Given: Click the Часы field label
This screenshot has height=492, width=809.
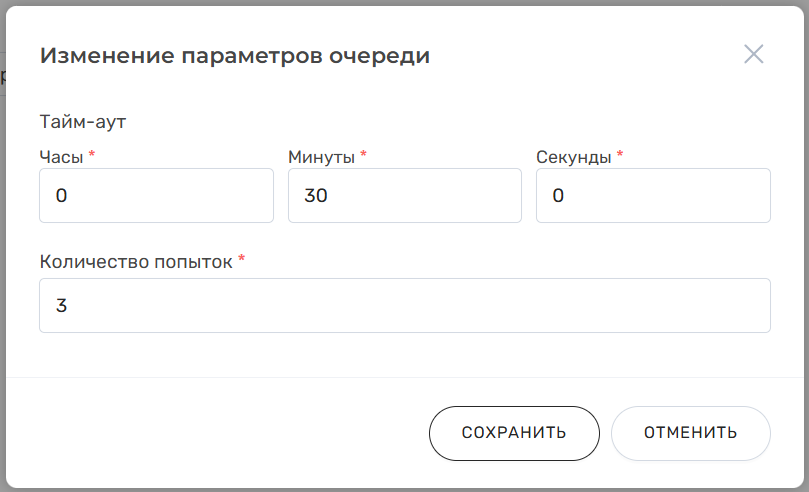Looking at the screenshot, I should [62, 157].
